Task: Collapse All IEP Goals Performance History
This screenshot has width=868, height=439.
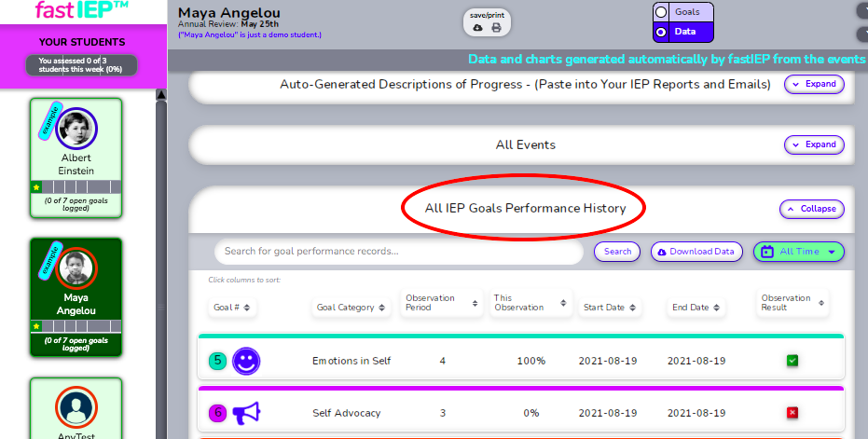Action: click(x=812, y=209)
